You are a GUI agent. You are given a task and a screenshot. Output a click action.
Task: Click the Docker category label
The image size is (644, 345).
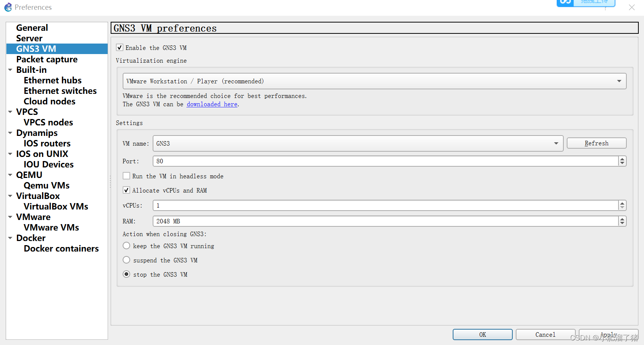tap(31, 238)
